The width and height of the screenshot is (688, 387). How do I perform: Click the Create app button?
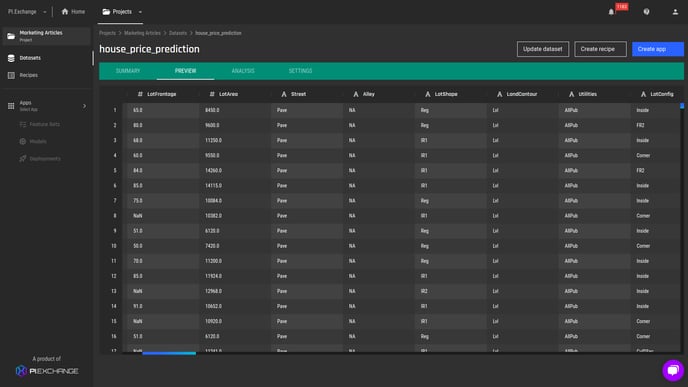coord(658,49)
